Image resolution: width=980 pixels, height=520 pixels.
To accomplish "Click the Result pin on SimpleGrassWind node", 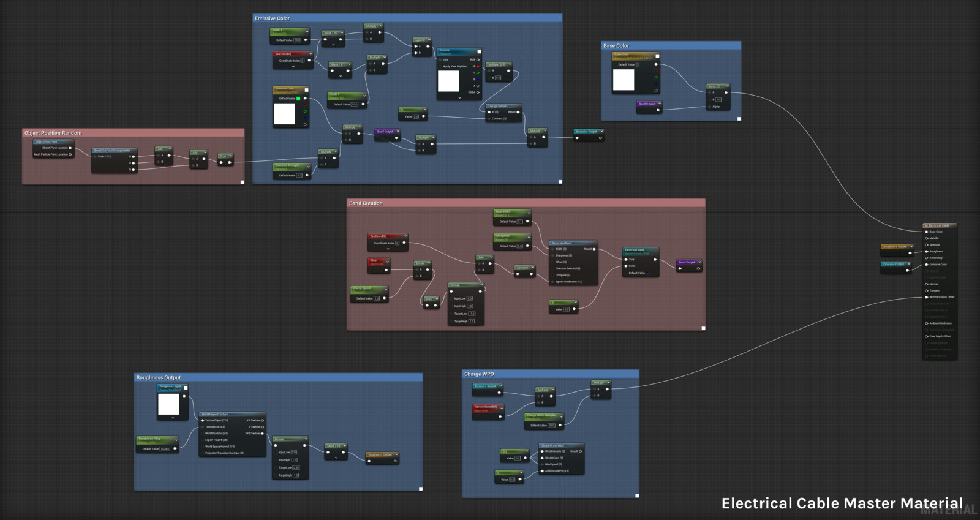I will point(580,451).
